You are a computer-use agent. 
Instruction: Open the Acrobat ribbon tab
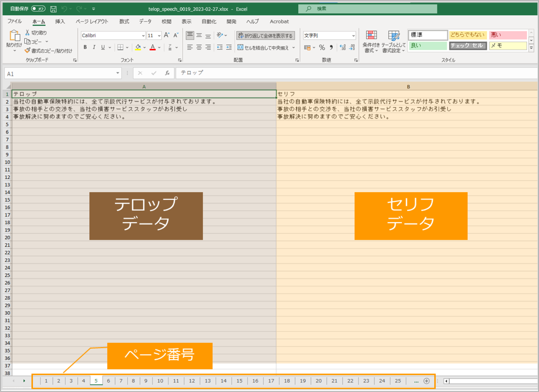coord(279,21)
